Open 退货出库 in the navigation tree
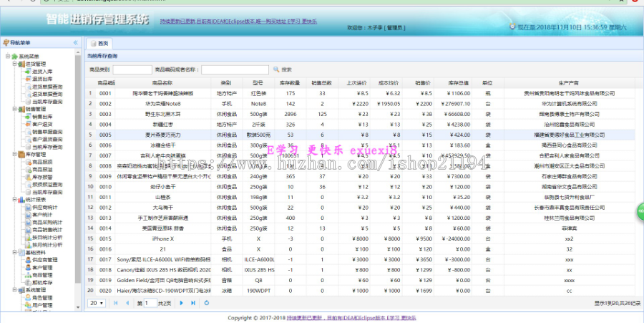The height and width of the screenshot is (323, 644). click(x=42, y=79)
